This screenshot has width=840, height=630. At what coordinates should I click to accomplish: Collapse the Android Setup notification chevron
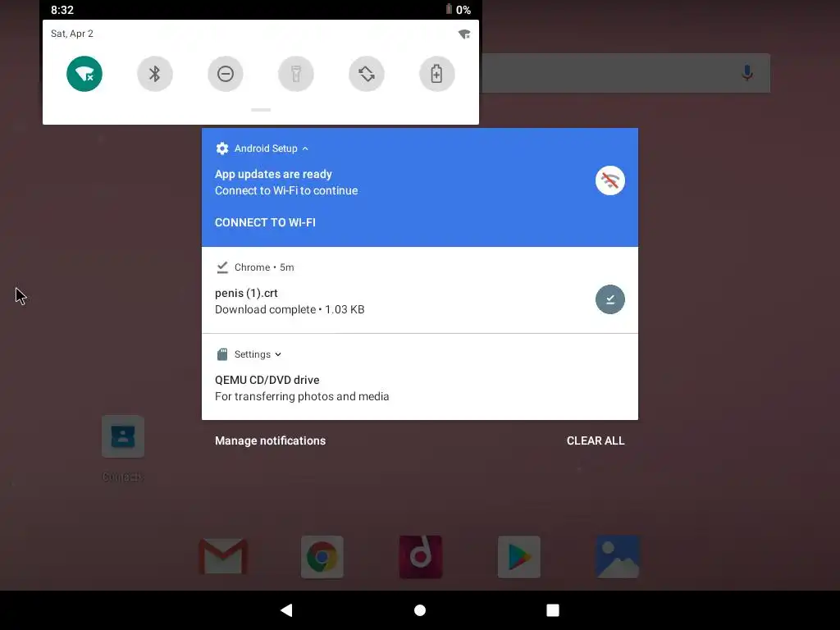coord(305,148)
